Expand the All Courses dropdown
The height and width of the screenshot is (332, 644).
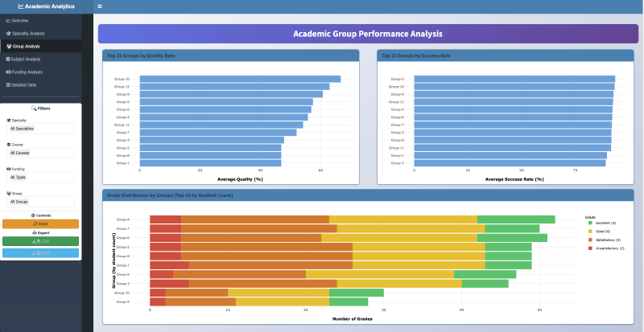tap(41, 153)
